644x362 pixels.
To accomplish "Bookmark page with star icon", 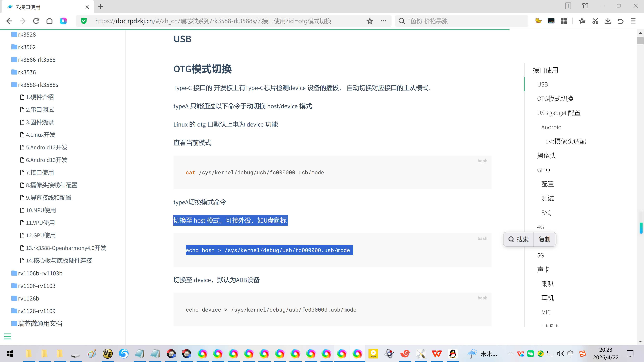I will (370, 21).
